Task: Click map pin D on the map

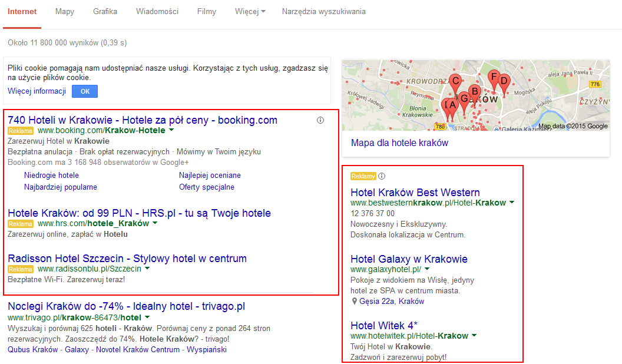Action: coord(504,82)
